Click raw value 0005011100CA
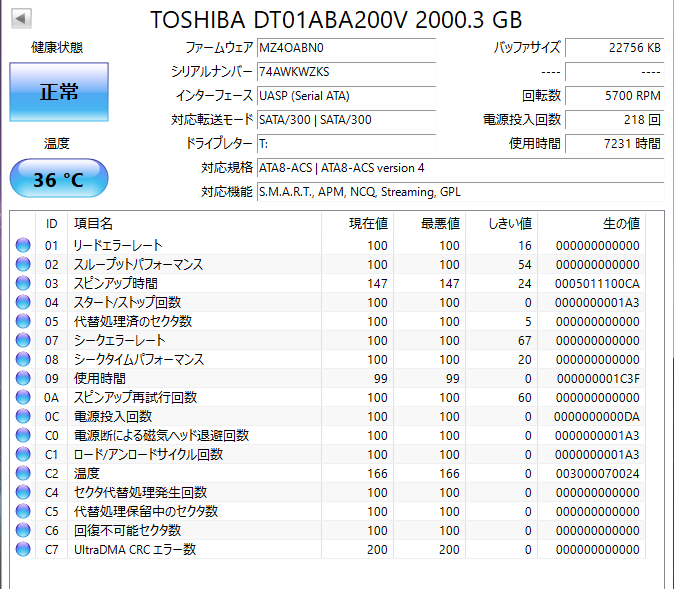Viewport: 674px width, 589px height. tap(597, 284)
